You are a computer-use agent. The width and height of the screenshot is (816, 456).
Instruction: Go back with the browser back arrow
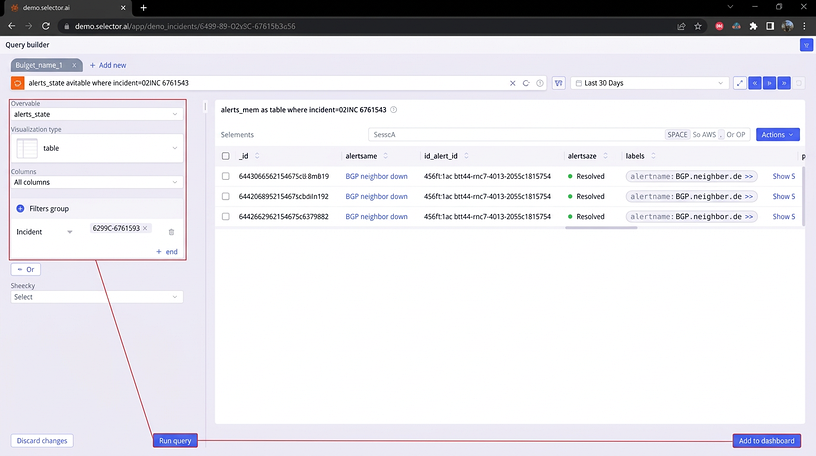pos(11,26)
